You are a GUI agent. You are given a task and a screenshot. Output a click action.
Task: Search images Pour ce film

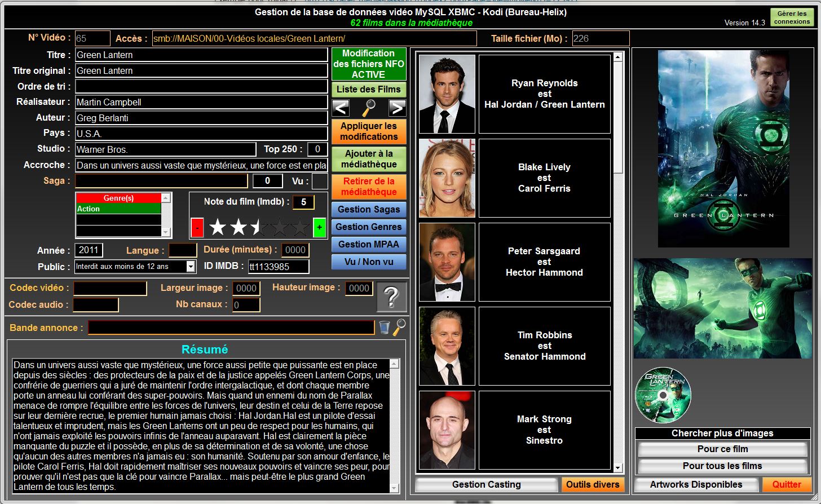pos(722,449)
